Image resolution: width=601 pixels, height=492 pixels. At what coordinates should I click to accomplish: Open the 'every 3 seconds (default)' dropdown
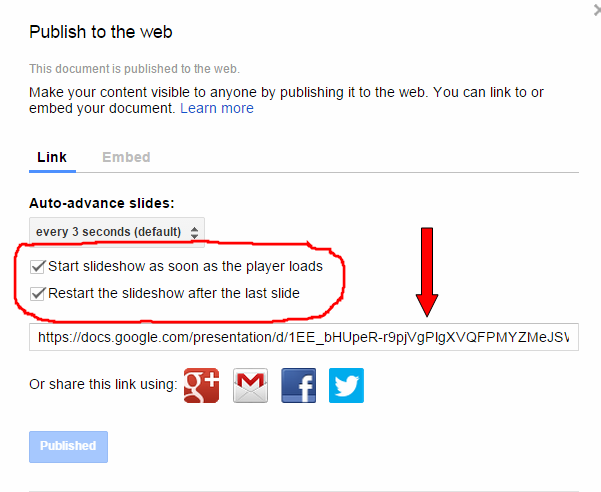[x=117, y=232]
